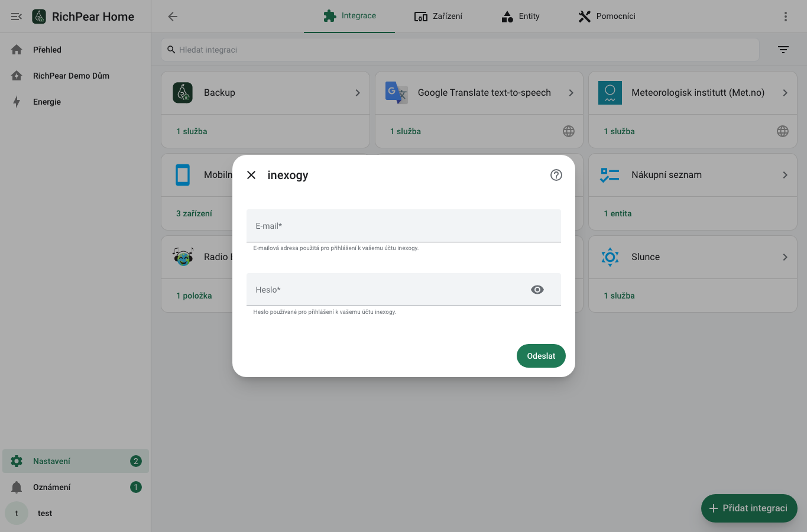Click the Přehled home icon

17,50
